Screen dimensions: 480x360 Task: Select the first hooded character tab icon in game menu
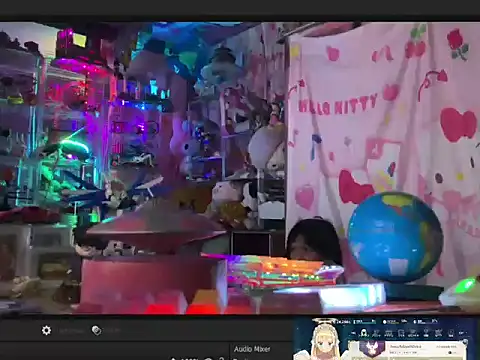[x=364, y=333]
